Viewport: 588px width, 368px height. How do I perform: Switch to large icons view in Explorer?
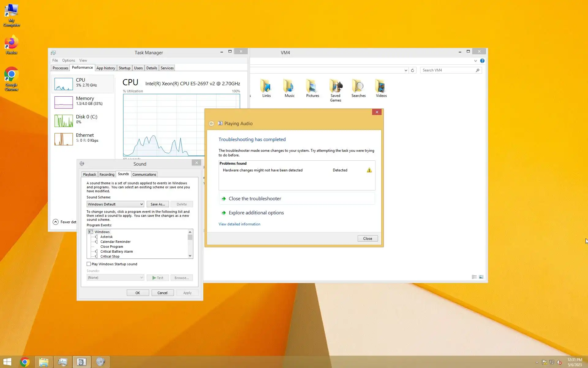tap(481, 277)
